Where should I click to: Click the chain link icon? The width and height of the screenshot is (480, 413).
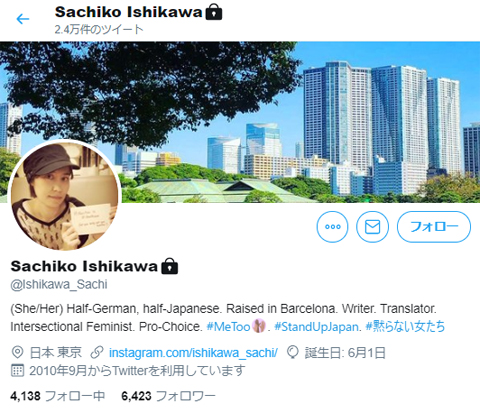pyautogui.click(x=97, y=352)
